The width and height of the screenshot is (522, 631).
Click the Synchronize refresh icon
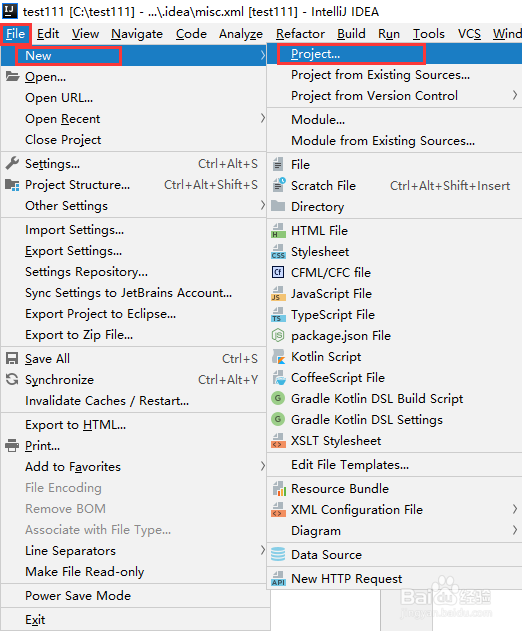click(12, 379)
